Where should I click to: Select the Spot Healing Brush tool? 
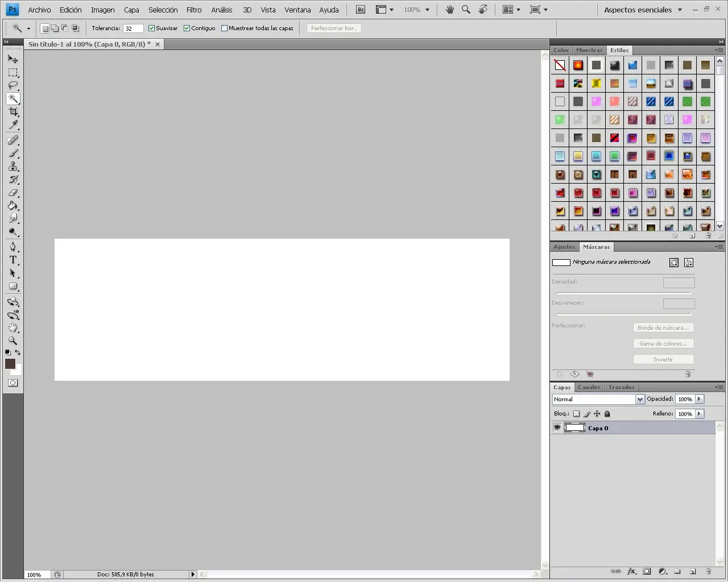click(13, 140)
